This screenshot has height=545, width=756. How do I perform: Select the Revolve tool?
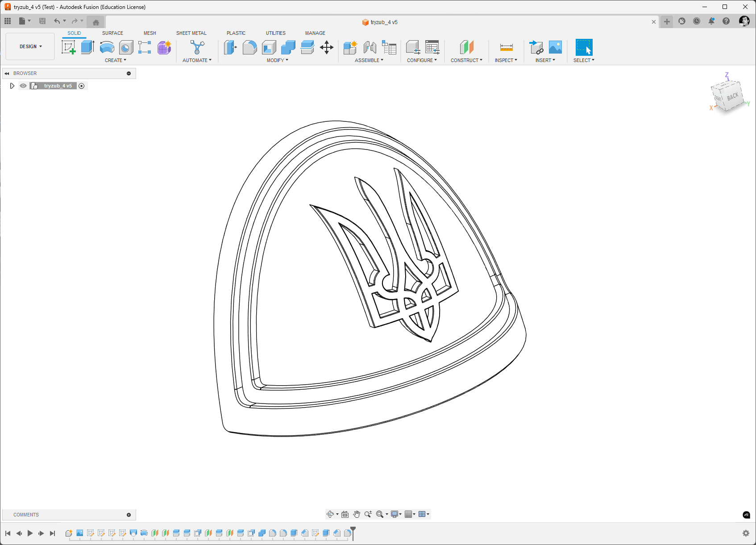[x=107, y=47]
